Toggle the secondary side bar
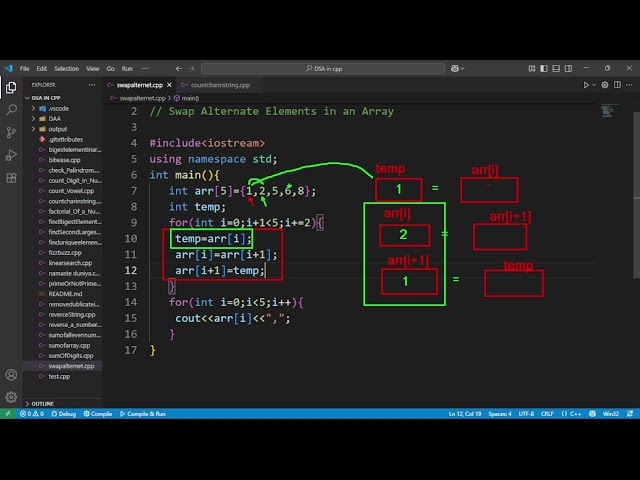This screenshot has height=480, width=640. [x=568, y=69]
